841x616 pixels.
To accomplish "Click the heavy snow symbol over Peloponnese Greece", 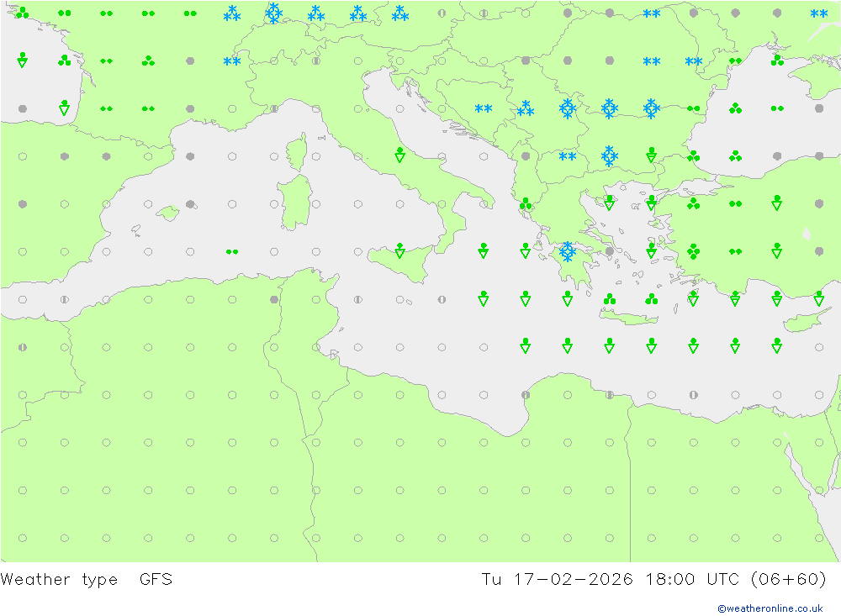I will (x=568, y=251).
